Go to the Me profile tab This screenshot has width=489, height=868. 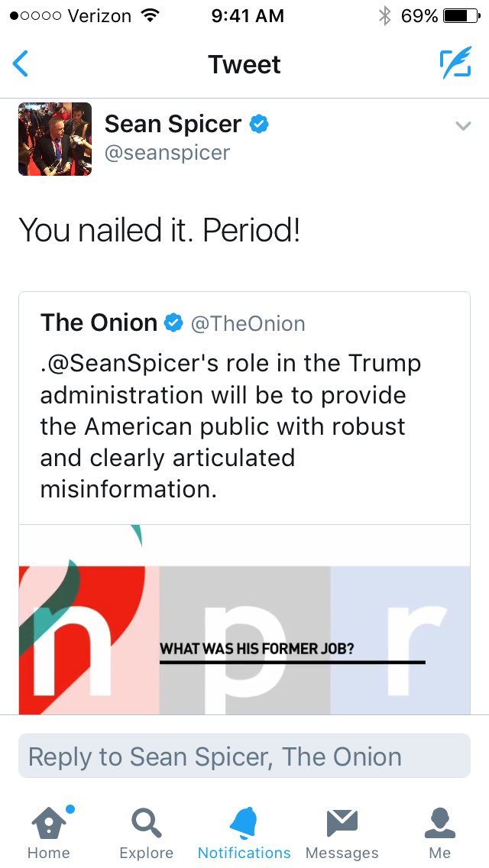[x=440, y=831]
